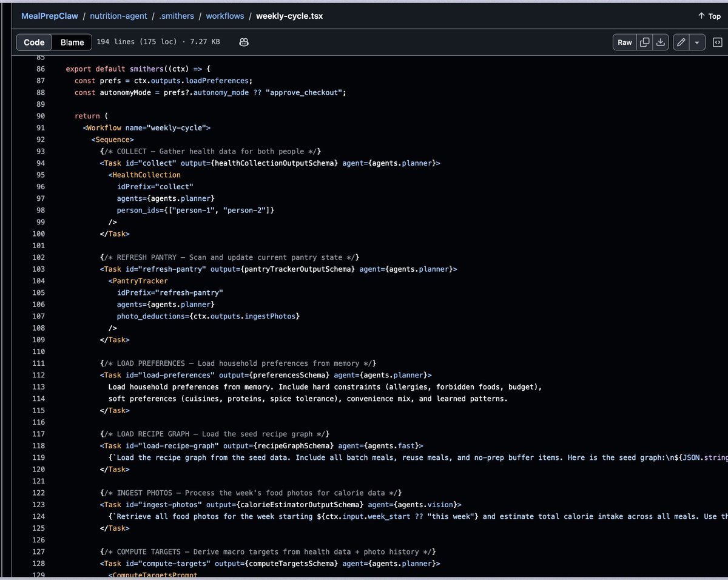This screenshot has height=580, width=728.
Task: Switch to the Code view tab
Action: coord(34,42)
